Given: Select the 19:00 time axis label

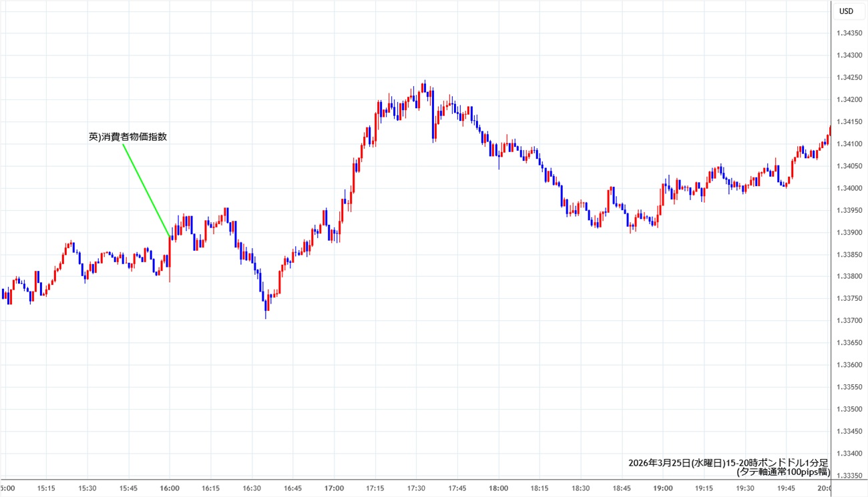Looking at the screenshot, I should coord(662,488).
